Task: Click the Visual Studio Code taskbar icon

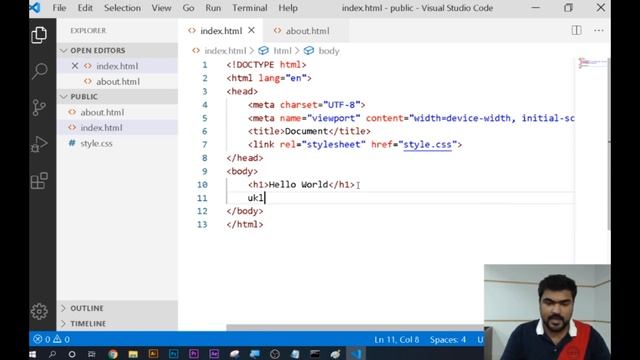Action: coord(356,354)
